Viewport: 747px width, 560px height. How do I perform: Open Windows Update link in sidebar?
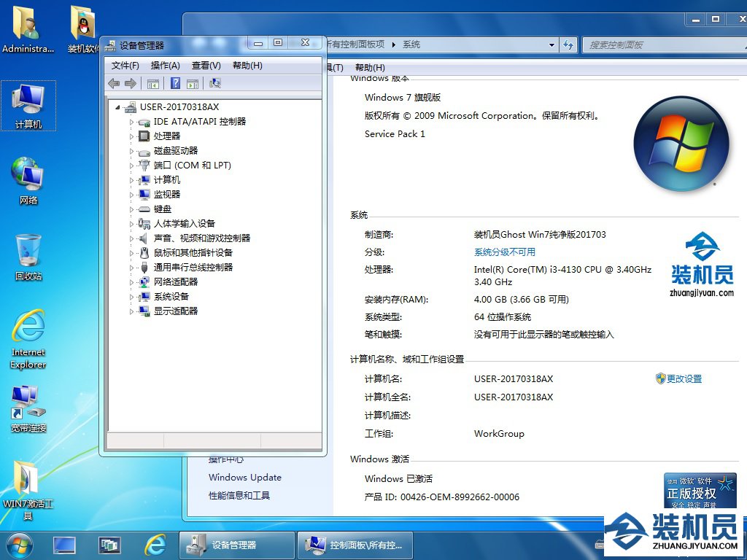244,478
